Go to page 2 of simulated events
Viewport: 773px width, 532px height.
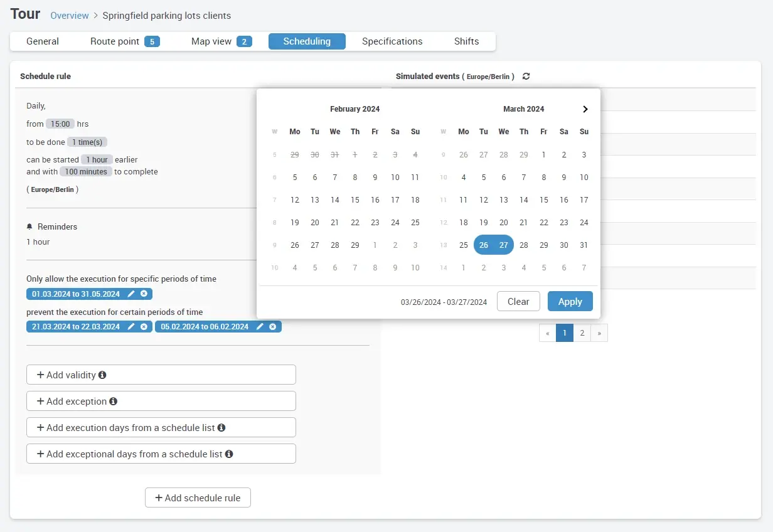click(582, 332)
